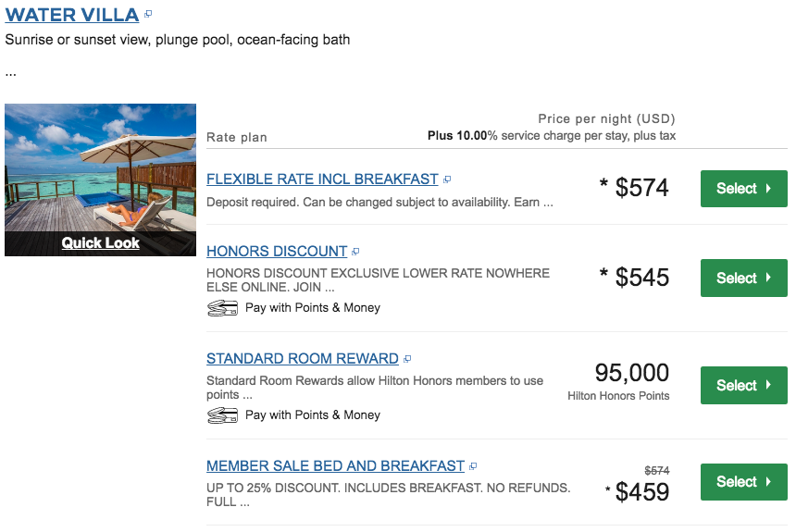Image resolution: width=796 pixels, height=532 pixels.
Task: Select the $459 member sale rate
Action: (743, 482)
